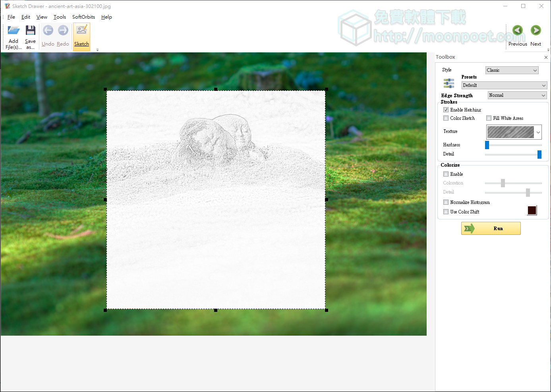The image size is (551, 392).
Task: Check the Normalize Histogram option
Action: point(446,202)
